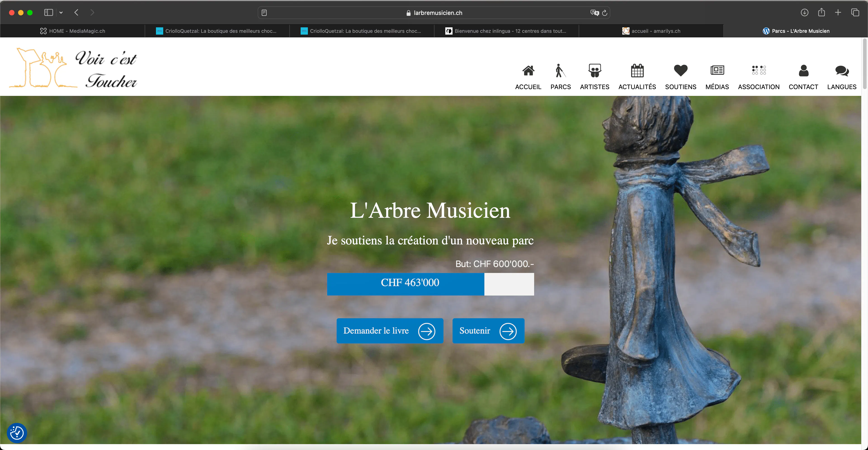Switch to accueil - amarilys.ch tab
The image size is (868, 450).
pos(651,31)
